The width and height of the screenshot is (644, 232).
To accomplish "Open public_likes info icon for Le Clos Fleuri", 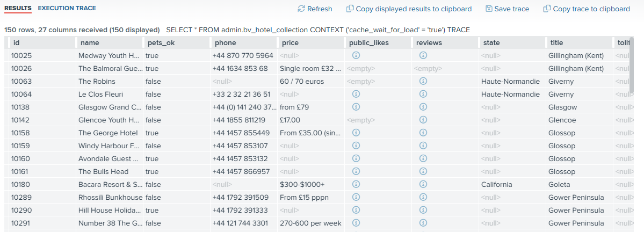I will pyautogui.click(x=356, y=94).
